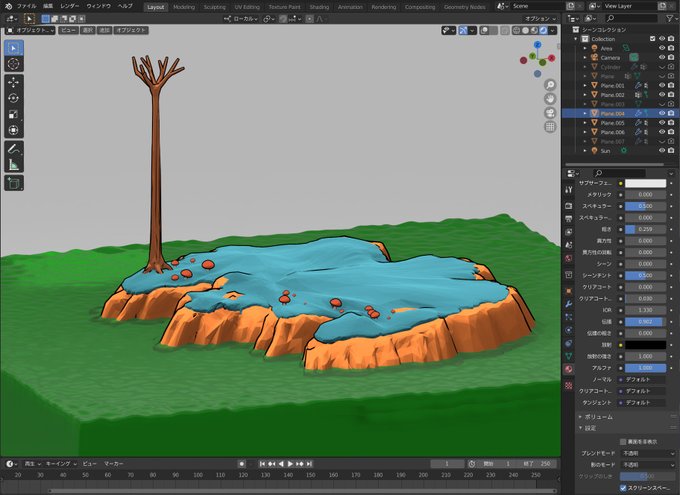Open the World properties tab
The image size is (680, 495).
pyautogui.click(x=569, y=258)
